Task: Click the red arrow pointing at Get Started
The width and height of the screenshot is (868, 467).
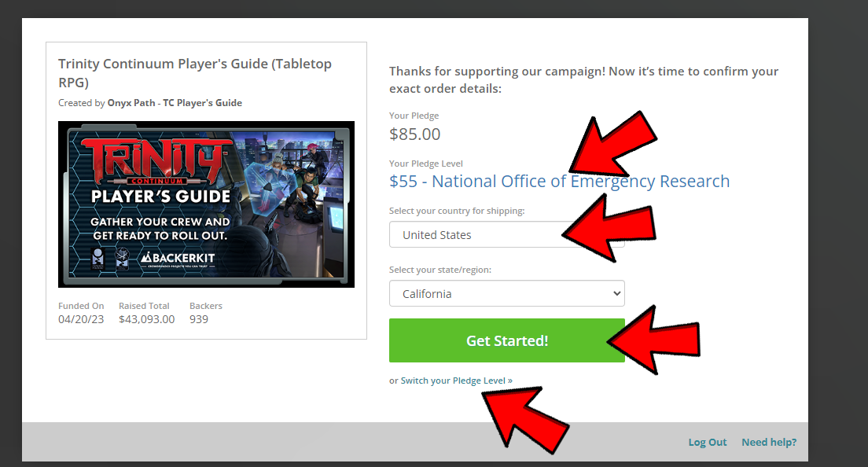Action: (x=654, y=339)
